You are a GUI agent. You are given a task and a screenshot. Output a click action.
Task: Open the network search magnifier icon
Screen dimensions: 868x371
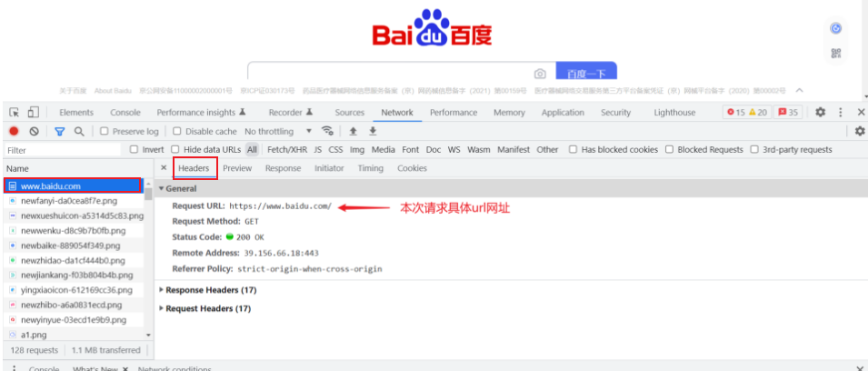pos(79,131)
